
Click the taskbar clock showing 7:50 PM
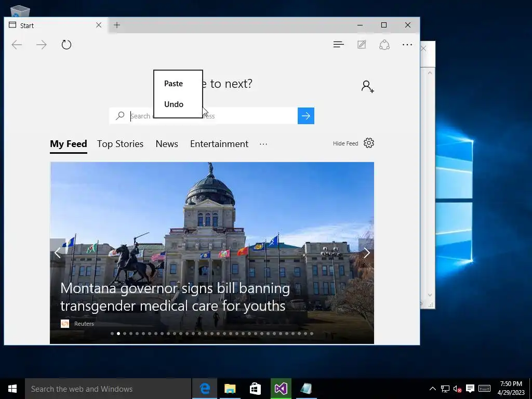point(511,388)
